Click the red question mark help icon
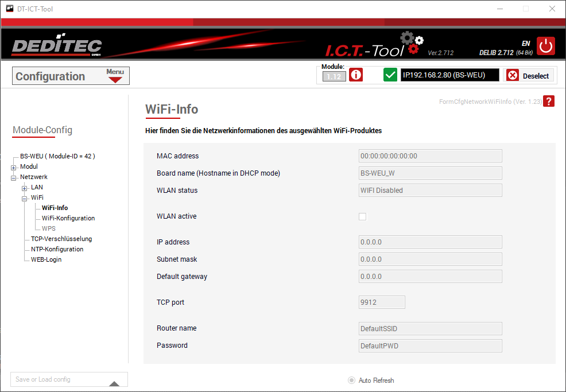The width and height of the screenshot is (566, 392). click(x=549, y=102)
